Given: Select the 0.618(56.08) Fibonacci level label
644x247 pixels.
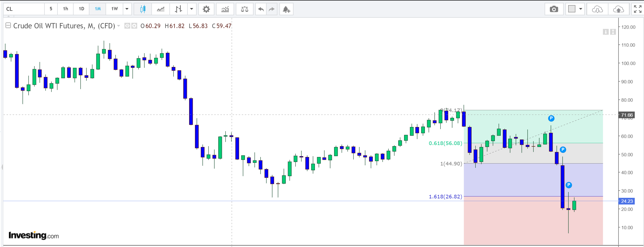Looking at the screenshot, I should point(445,143).
